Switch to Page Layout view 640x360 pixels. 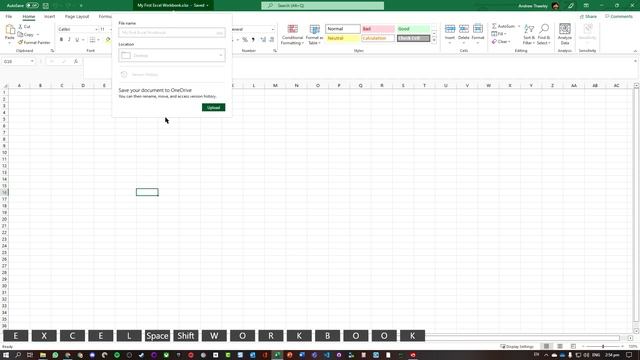560,346
